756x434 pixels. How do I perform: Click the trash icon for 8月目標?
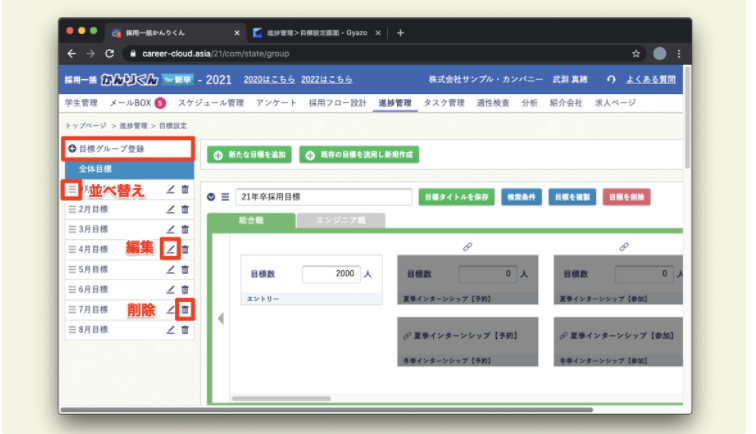(x=185, y=330)
